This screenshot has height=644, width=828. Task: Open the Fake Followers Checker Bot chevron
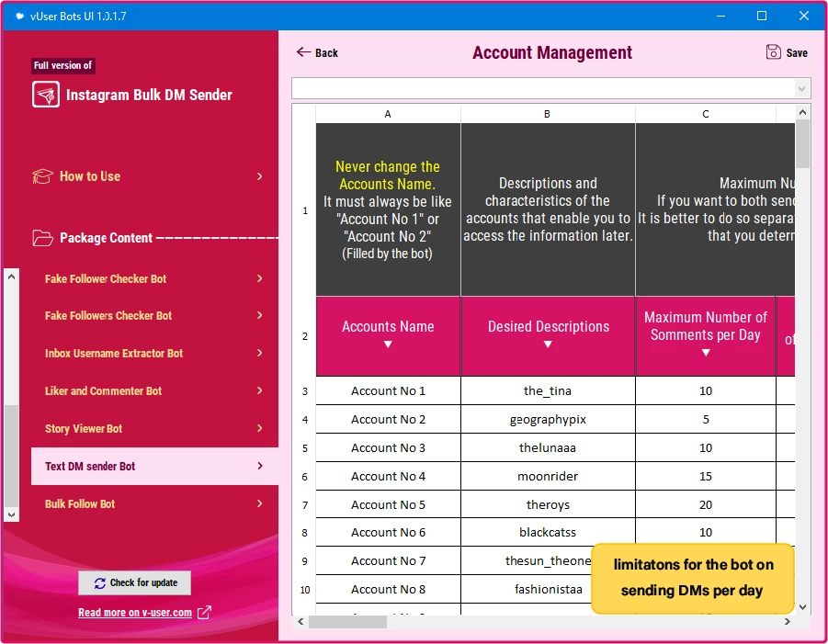pyautogui.click(x=260, y=315)
